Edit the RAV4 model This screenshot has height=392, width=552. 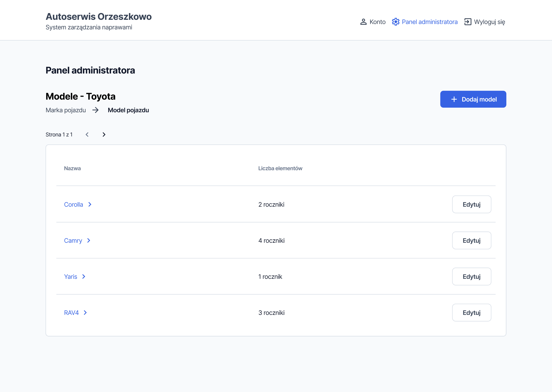tap(472, 313)
